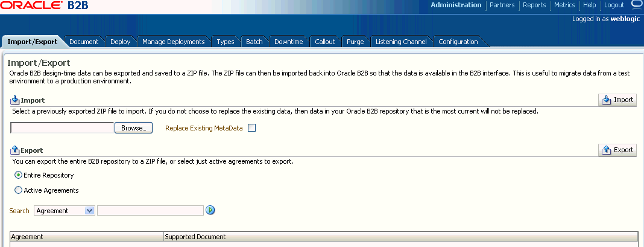The image size is (644, 247).
Task: Open the Purge tab
Action: pos(355,42)
